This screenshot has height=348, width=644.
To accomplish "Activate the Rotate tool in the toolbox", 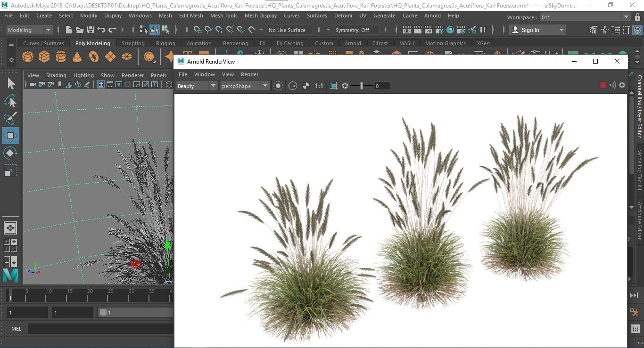I will pos(10,153).
